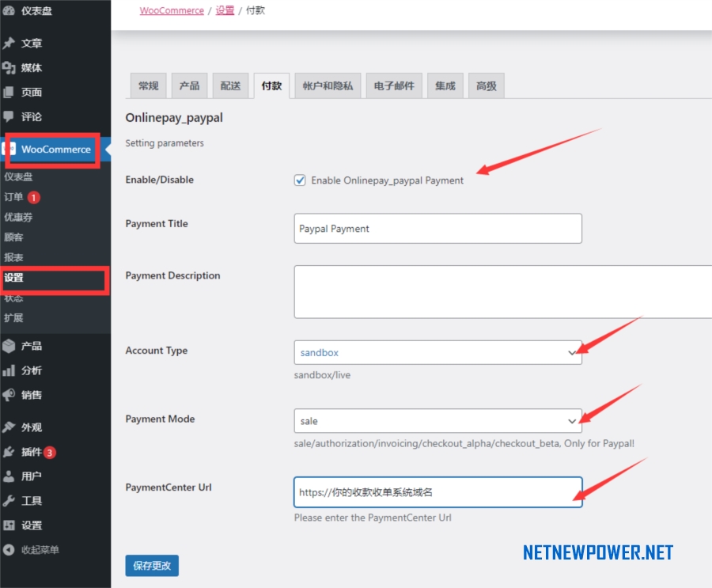Open the Account Type sandbox dropdown
Viewport: 712px width, 588px height.
pyautogui.click(x=437, y=353)
